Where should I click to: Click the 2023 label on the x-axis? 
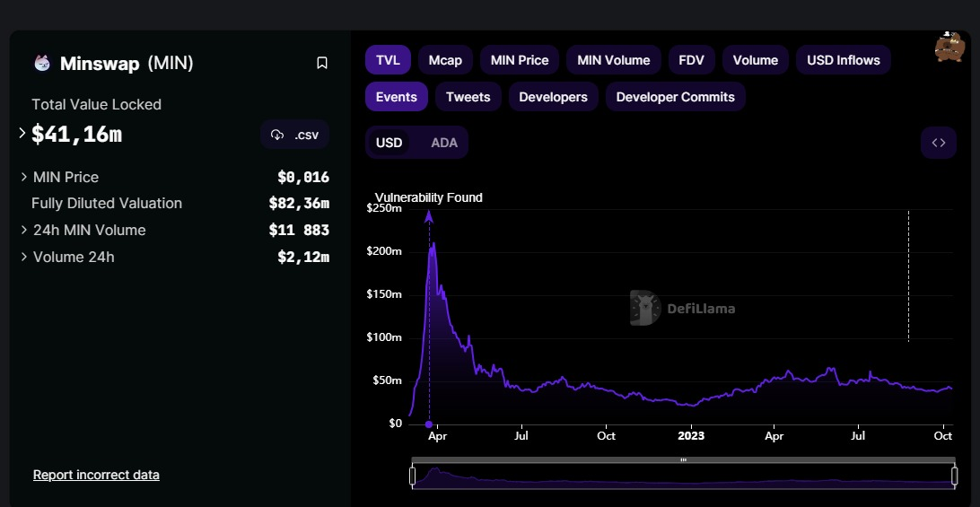tap(691, 436)
